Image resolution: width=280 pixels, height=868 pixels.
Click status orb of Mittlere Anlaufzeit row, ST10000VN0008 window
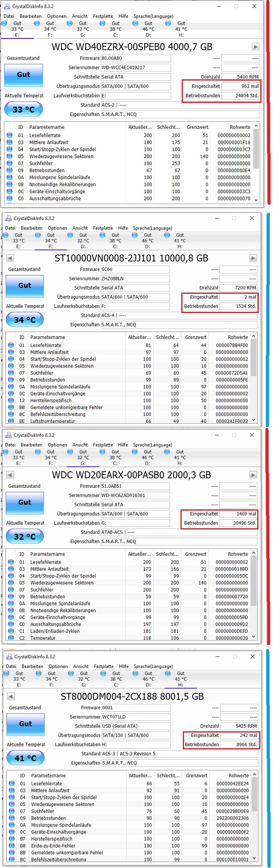(x=11, y=352)
